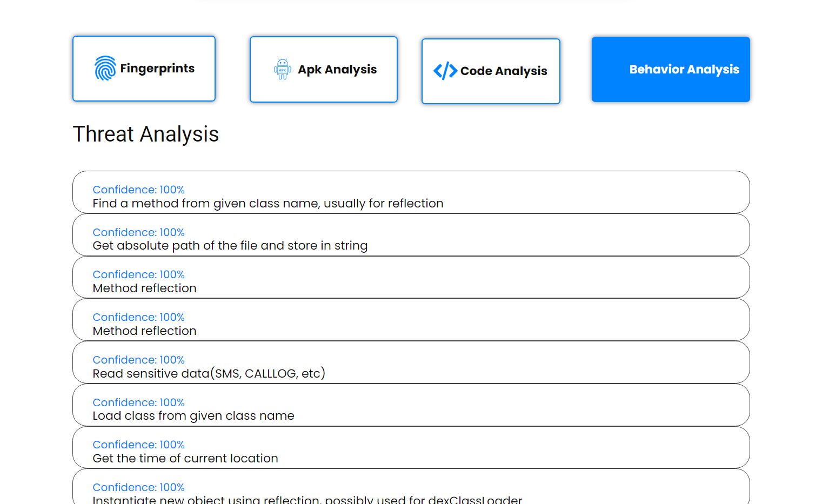Viewport: 829px width, 504px height.
Task: Select 'Read sensitive data(SMS, CALLLOG, etc)' entry
Action: (411, 362)
